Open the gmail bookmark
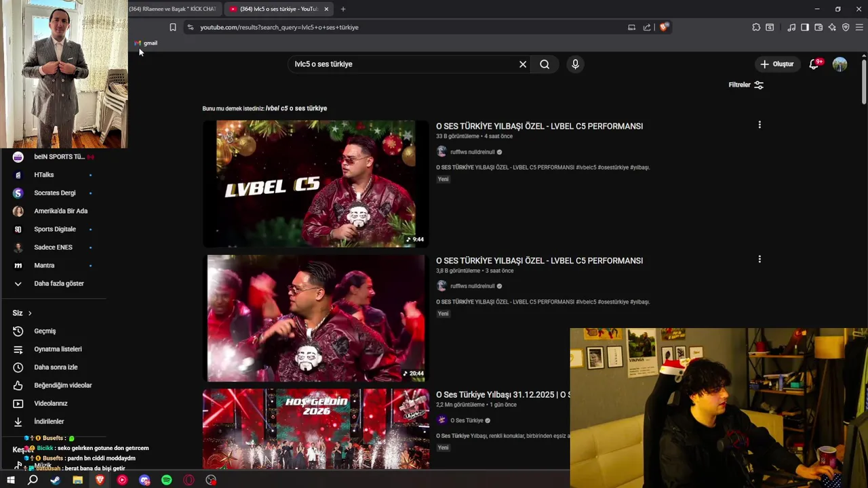This screenshot has height=488, width=868. point(146,43)
